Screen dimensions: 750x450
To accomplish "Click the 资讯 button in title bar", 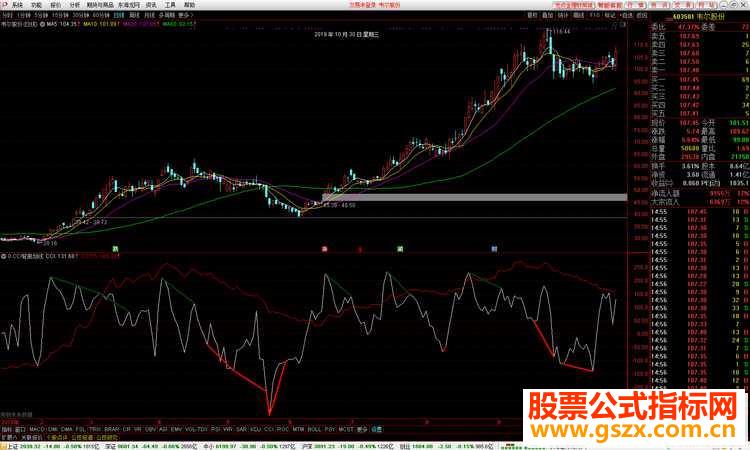I will click(x=659, y=5).
